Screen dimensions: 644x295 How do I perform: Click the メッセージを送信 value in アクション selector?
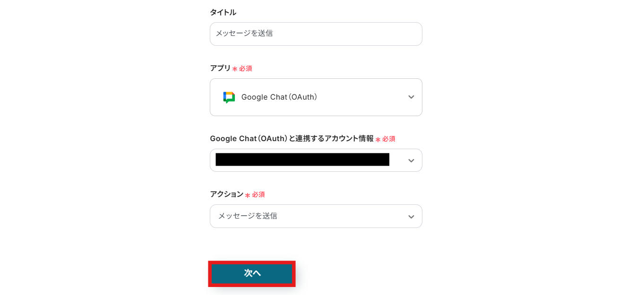point(248,216)
